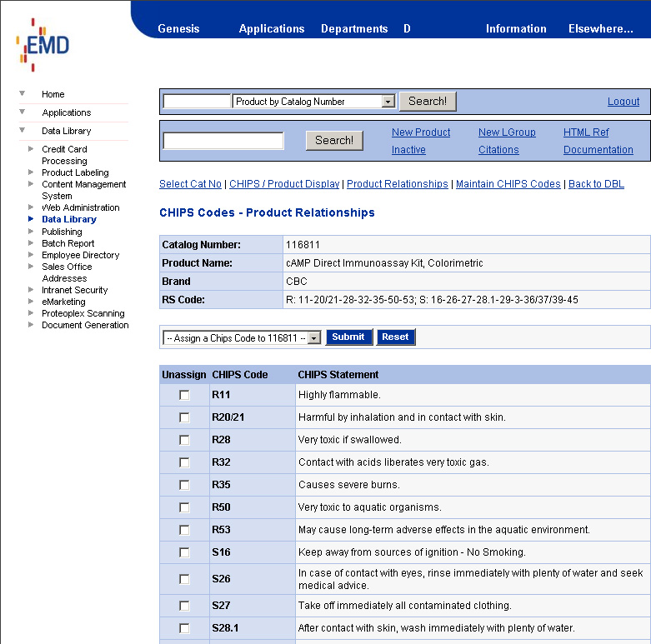Collapse the Home arrow in sidebar

tap(23, 93)
